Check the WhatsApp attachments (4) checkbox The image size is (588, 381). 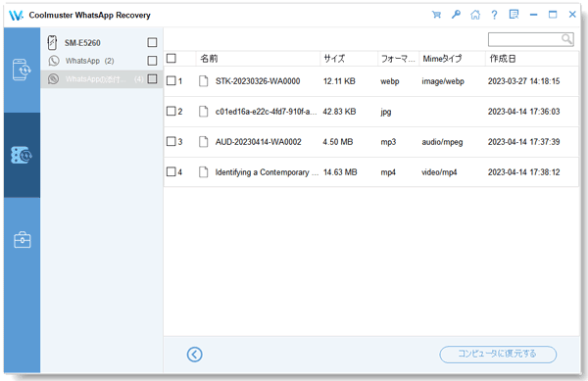(152, 78)
